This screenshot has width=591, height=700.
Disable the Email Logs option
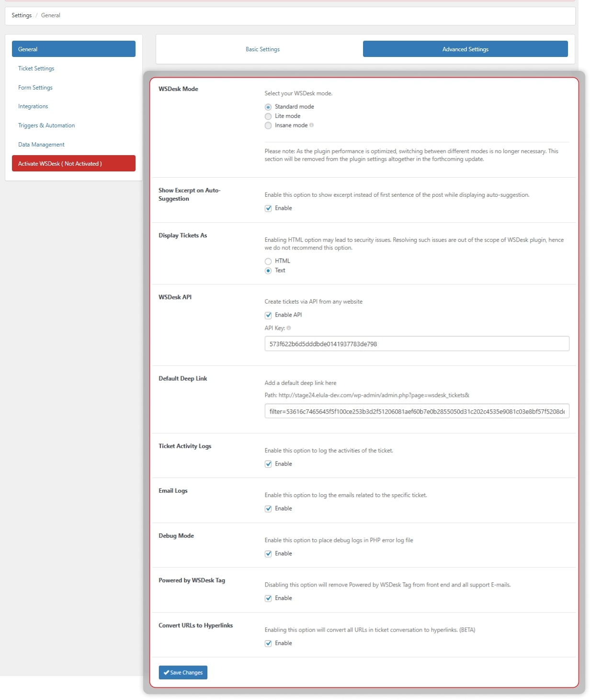pos(268,508)
